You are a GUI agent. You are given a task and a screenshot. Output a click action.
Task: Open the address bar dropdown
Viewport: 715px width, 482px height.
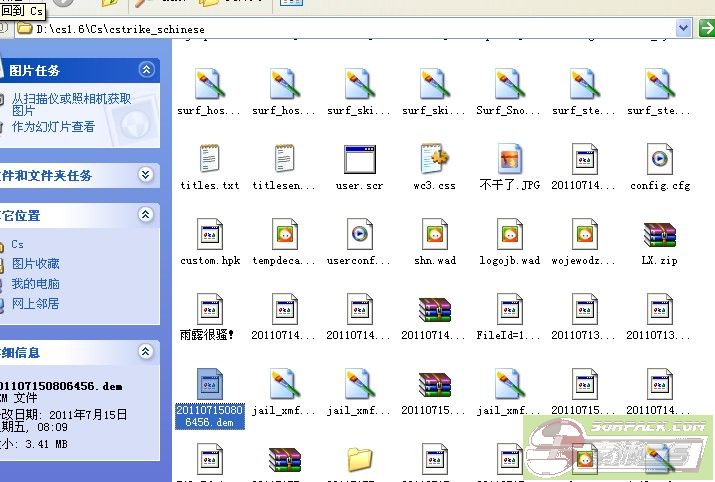[683, 29]
